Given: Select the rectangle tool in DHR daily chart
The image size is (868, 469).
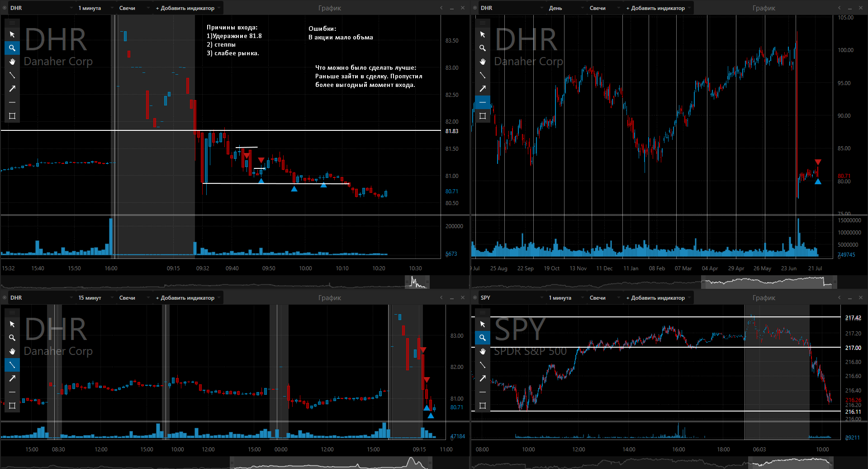Looking at the screenshot, I should (x=483, y=116).
